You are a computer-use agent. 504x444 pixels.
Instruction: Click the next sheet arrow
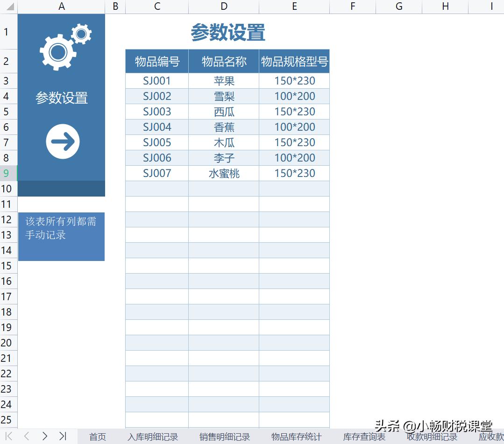click(45, 436)
